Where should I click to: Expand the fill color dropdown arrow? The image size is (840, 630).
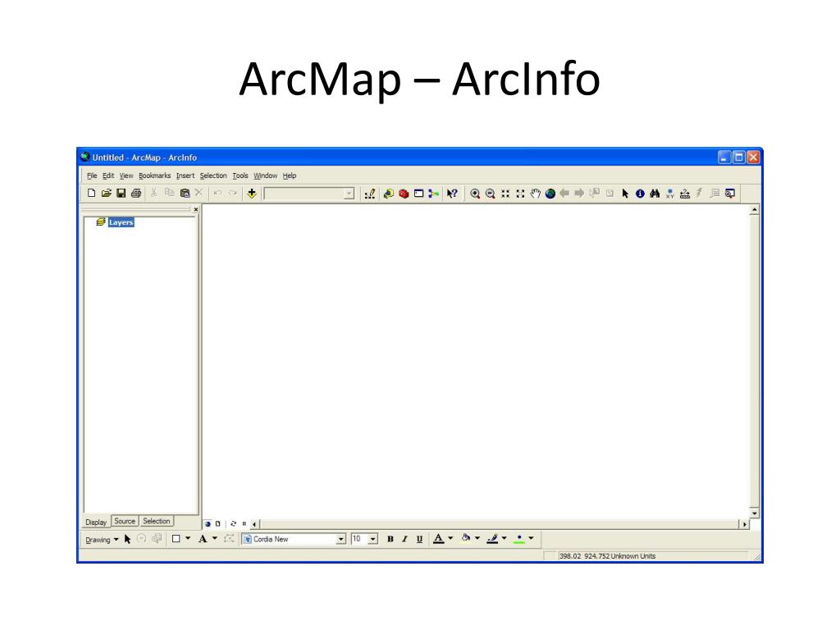click(477, 538)
